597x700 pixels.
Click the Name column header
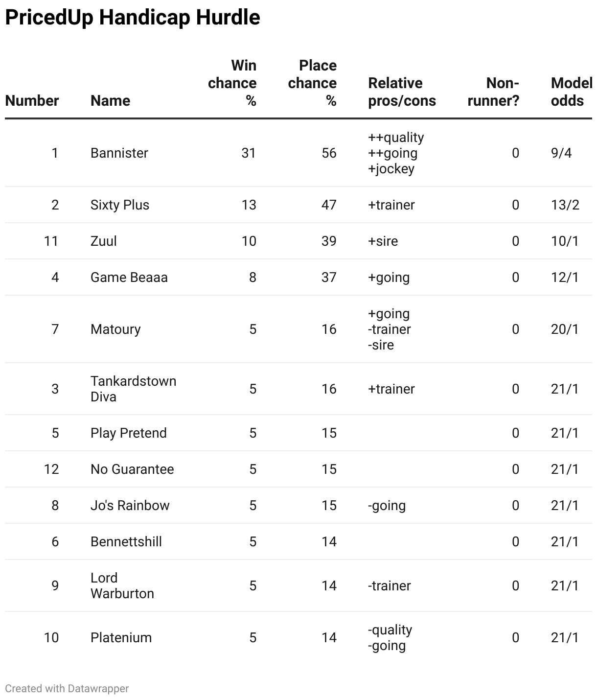[x=111, y=101]
